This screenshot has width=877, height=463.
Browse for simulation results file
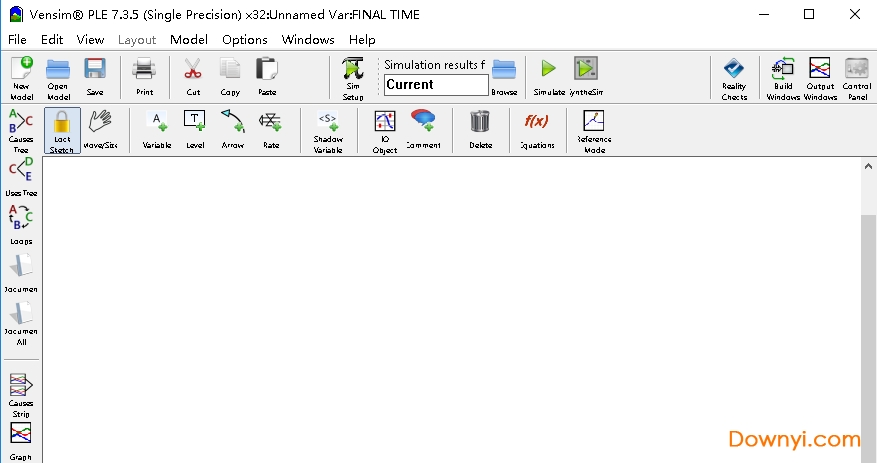coord(504,75)
